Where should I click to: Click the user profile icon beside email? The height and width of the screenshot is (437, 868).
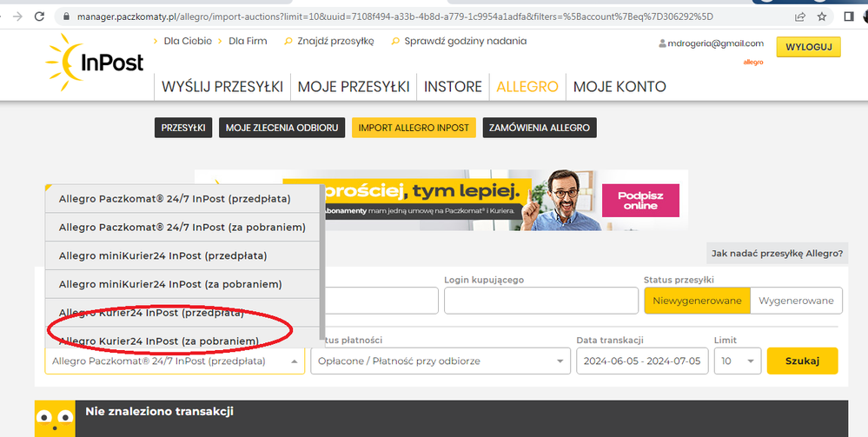(662, 43)
